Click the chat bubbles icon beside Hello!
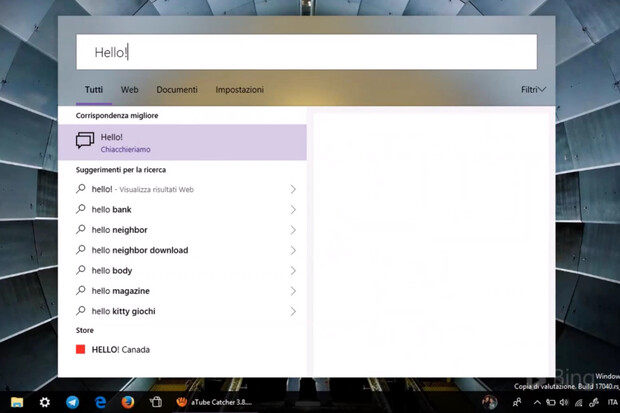 click(85, 140)
